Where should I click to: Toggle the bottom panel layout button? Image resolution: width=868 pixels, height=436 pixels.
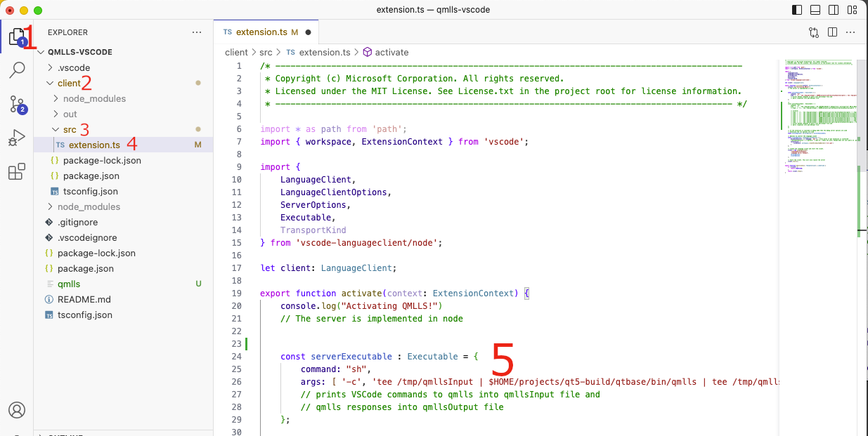815,11
